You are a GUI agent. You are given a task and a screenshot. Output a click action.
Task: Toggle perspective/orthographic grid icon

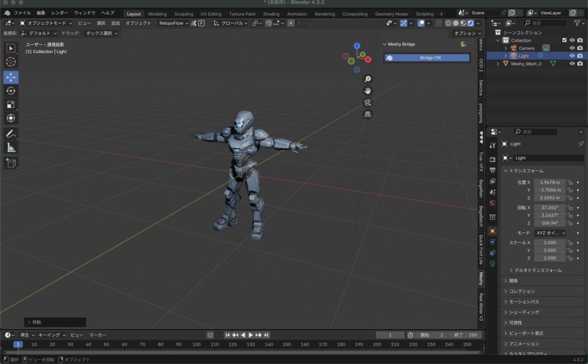(x=367, y=114)
